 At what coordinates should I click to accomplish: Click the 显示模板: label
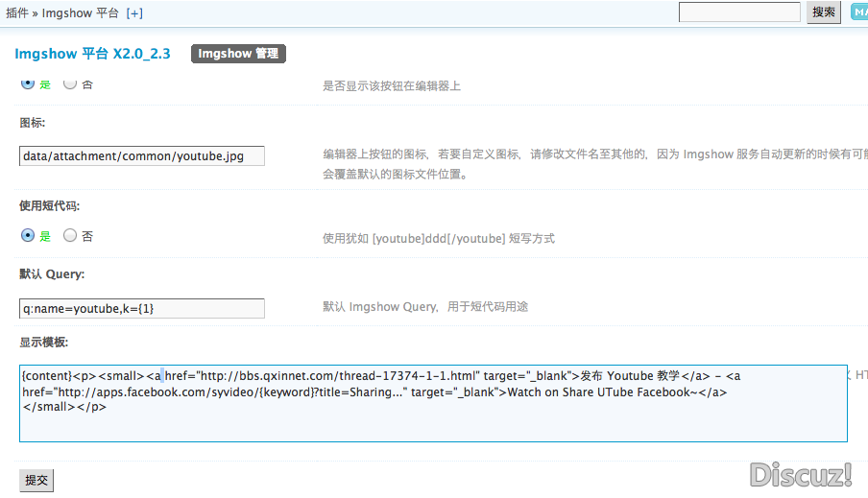click(x=44, y=343)
